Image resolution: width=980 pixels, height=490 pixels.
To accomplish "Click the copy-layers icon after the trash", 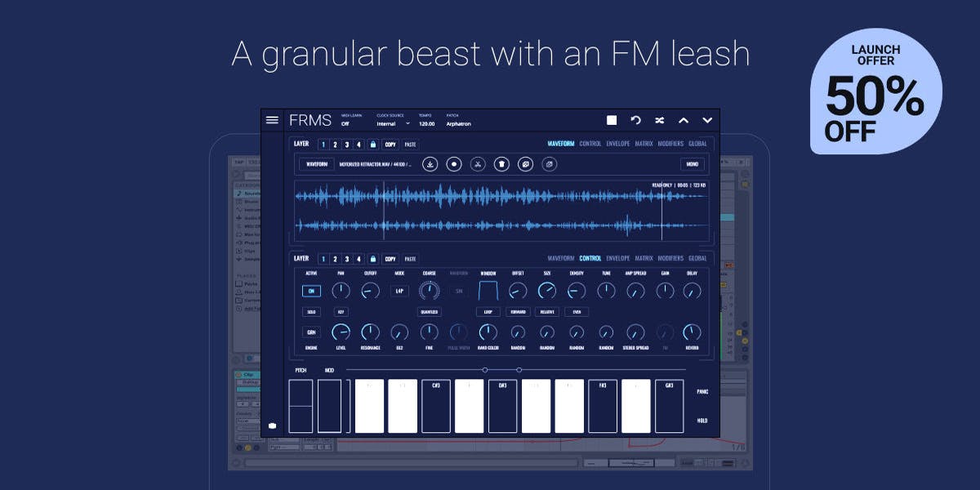I will pyautogui.click(x=525, y=164).
